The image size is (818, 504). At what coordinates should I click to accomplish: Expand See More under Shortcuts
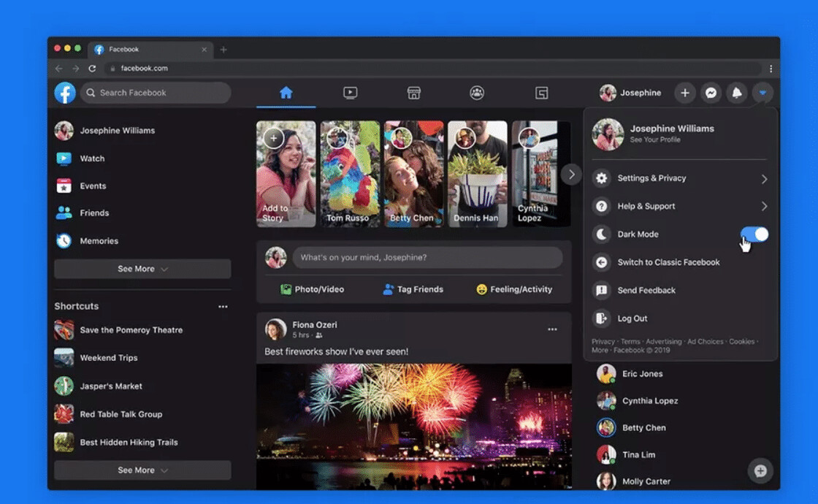tap(142, 470)
